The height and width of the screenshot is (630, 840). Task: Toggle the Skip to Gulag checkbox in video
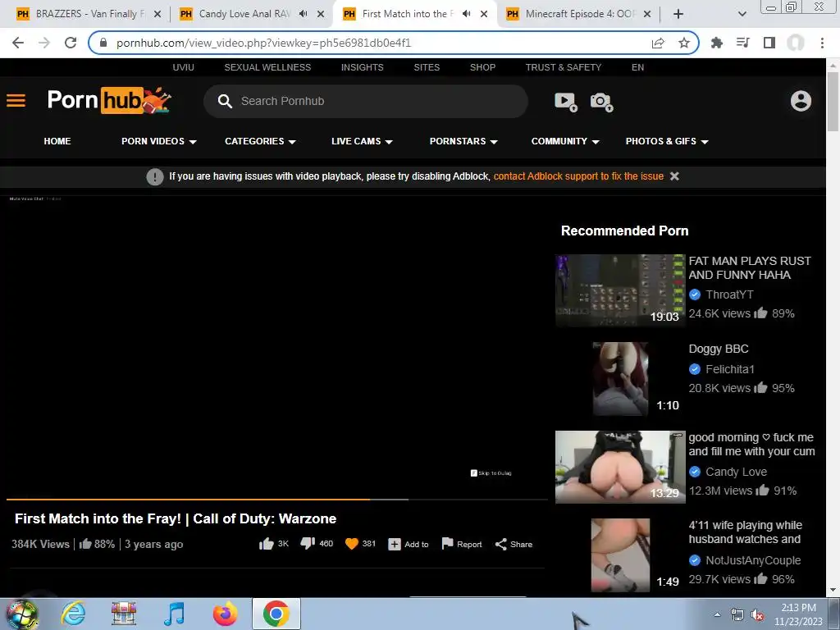point(473,473)
